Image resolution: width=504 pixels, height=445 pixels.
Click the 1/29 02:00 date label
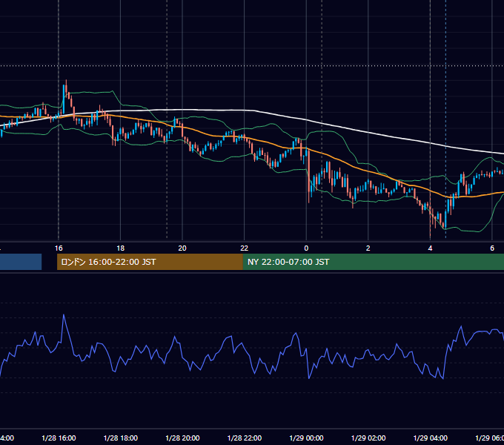tap(368, 438)
